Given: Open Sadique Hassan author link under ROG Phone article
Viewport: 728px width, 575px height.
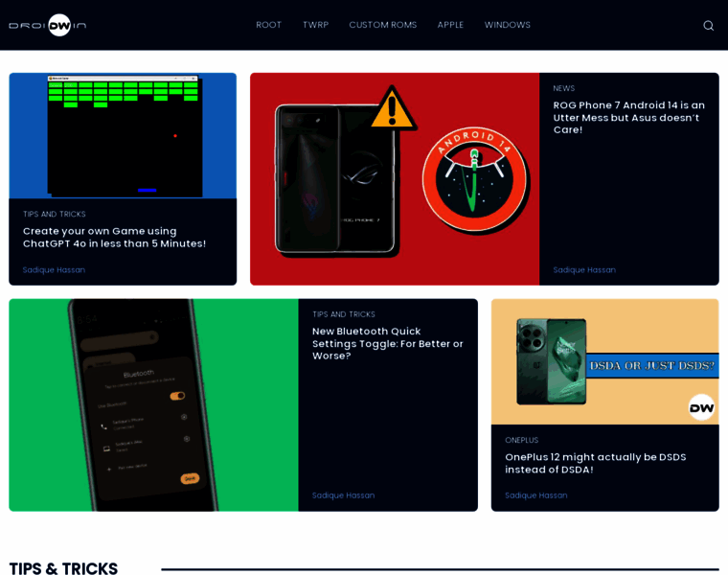Looking at the screenshot, I should tap(584, 270).
